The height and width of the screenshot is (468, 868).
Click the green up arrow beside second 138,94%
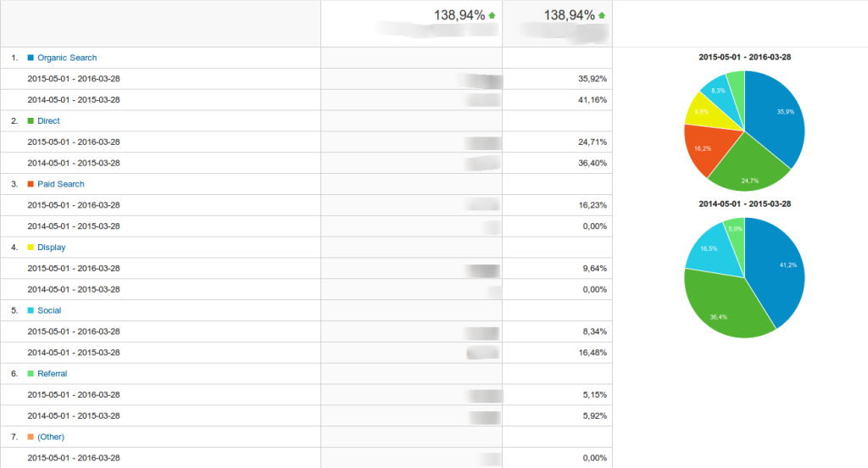[602, 15]
